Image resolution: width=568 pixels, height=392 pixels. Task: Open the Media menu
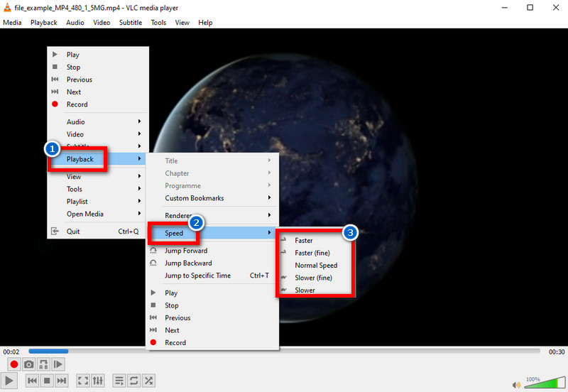click(x=12, y=23)
